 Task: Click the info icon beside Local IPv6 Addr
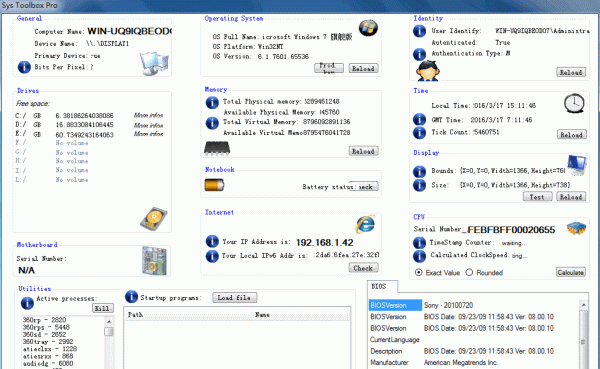[212, 256]
